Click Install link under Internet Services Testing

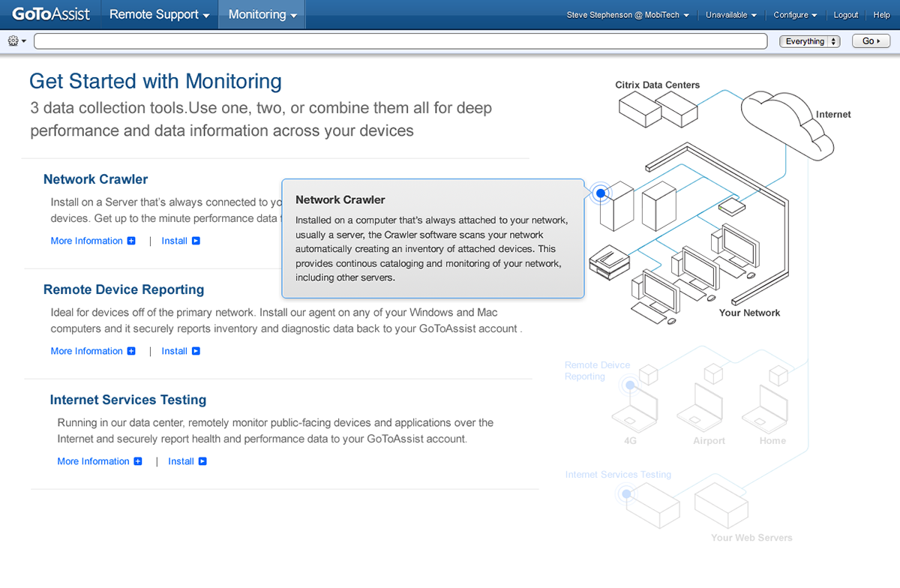(181, 461)
